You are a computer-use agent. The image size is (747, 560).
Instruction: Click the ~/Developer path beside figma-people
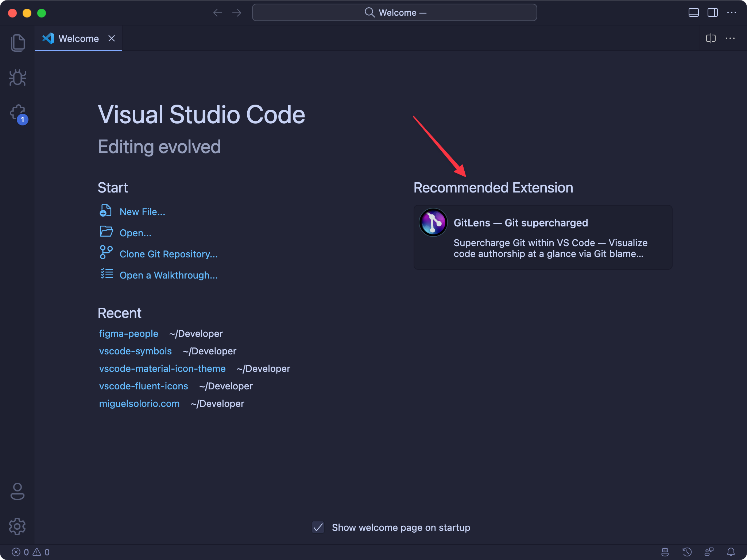(x=196, y=334)
